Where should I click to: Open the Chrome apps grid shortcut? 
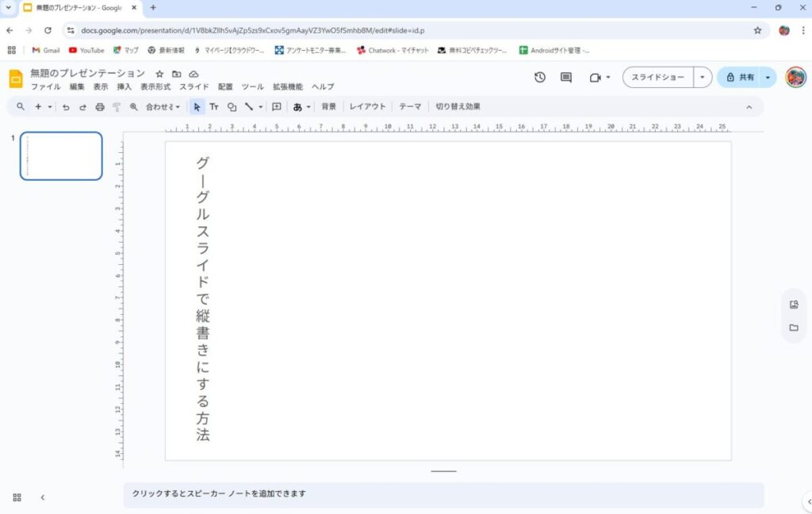coord(11,50)
